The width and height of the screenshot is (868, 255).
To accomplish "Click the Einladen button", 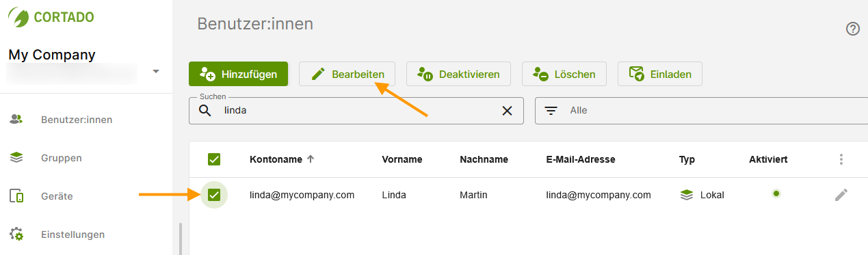I will click(660, 74).
